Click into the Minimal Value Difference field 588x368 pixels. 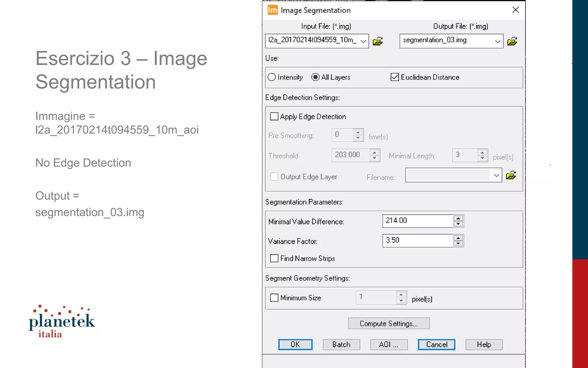pyautogui.click(x=417, y=221)
